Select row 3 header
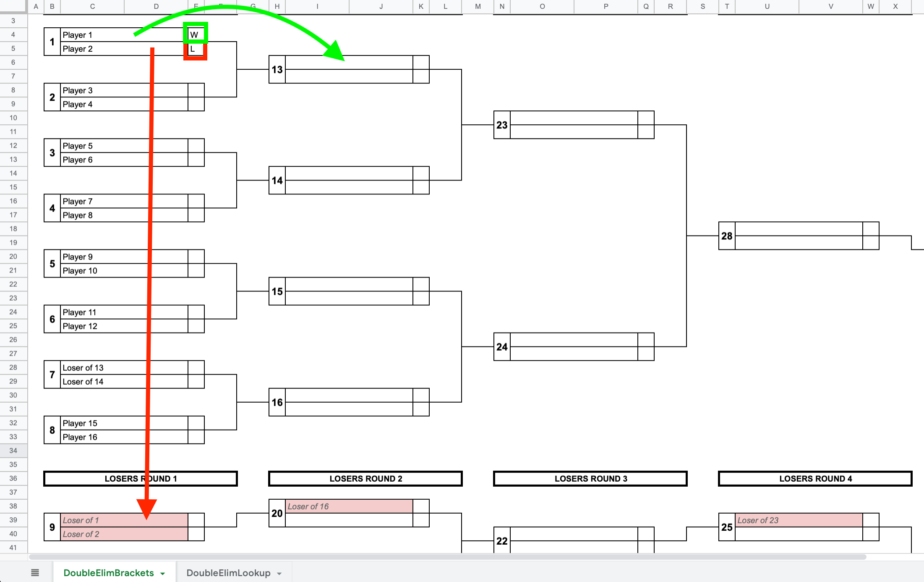The image size is (924, 582). [13, 20]
